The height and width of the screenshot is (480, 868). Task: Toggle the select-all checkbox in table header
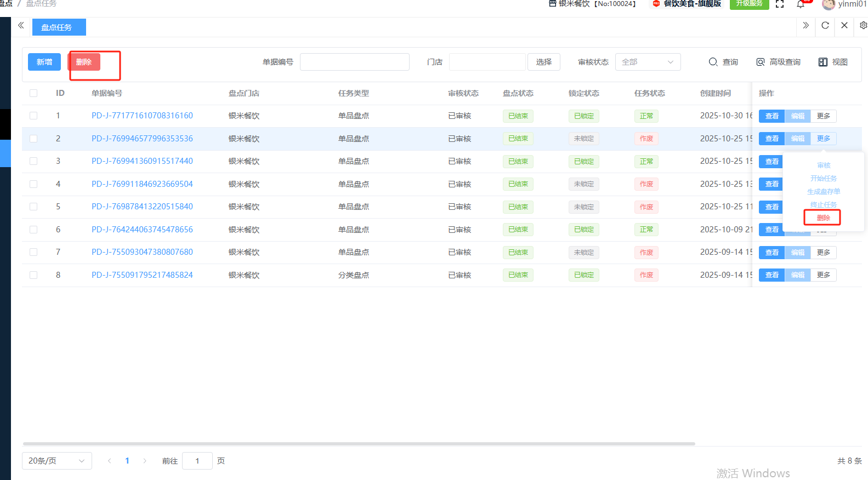(x=33, y=93)
